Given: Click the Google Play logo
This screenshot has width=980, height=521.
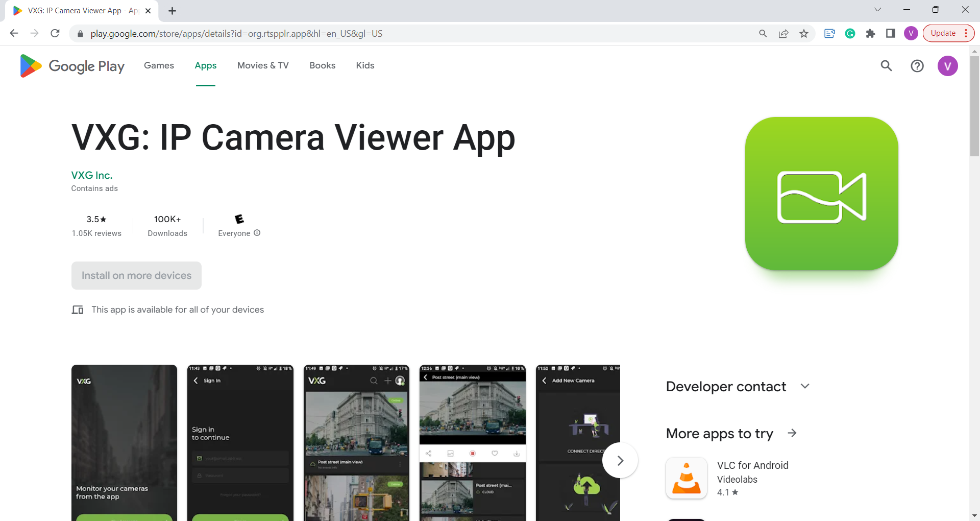Looking at the screenshot, I should [72, 66].
